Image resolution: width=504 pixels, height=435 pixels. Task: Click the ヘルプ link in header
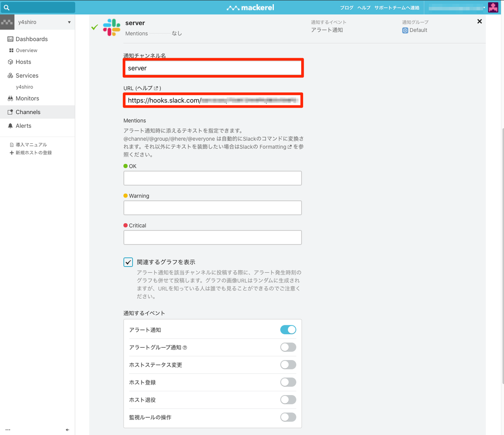click(364, 8)
